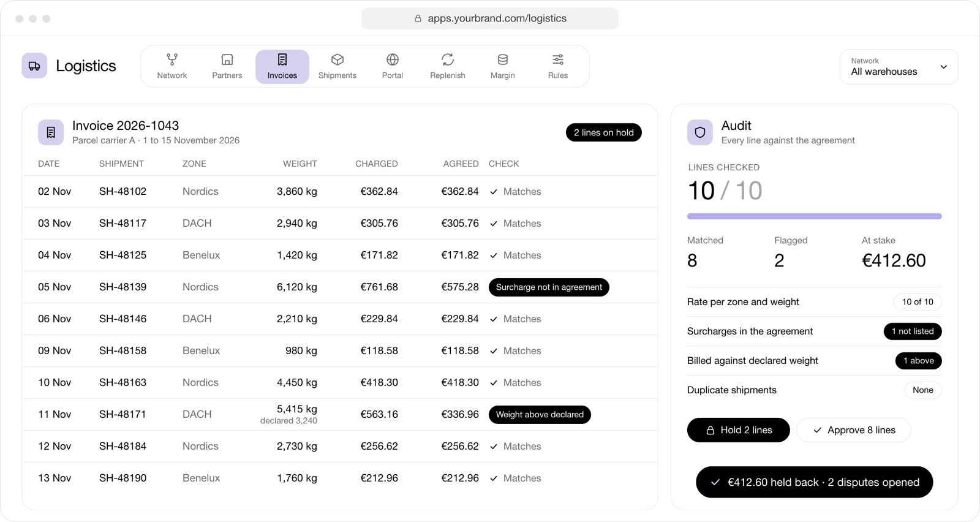Click the CHARGED column header
Image resolution: width=980 pixels, height=522 pixels.
click(377, 164)
